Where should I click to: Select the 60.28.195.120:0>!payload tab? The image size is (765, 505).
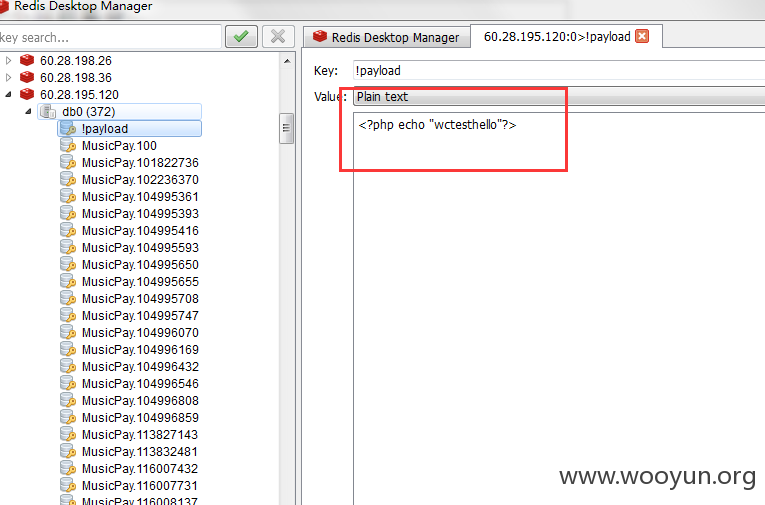(x=566, y=37)
